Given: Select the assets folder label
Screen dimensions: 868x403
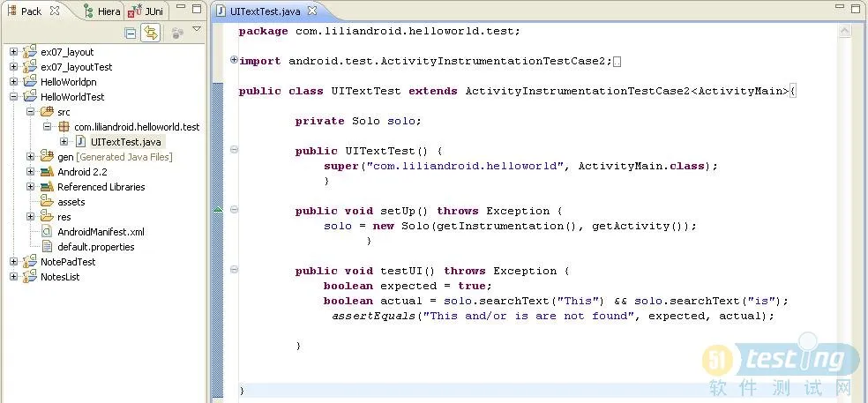Looking at the screenshot, I should (71, 202).
